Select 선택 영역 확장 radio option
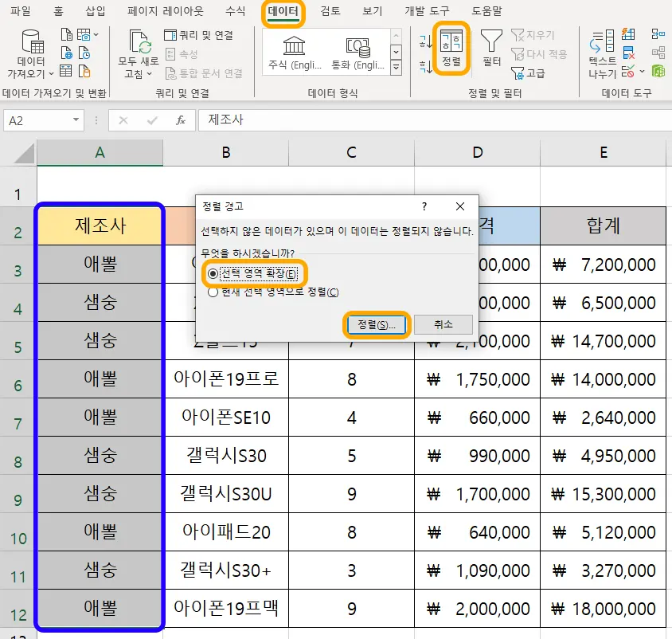 click(252, 273)
